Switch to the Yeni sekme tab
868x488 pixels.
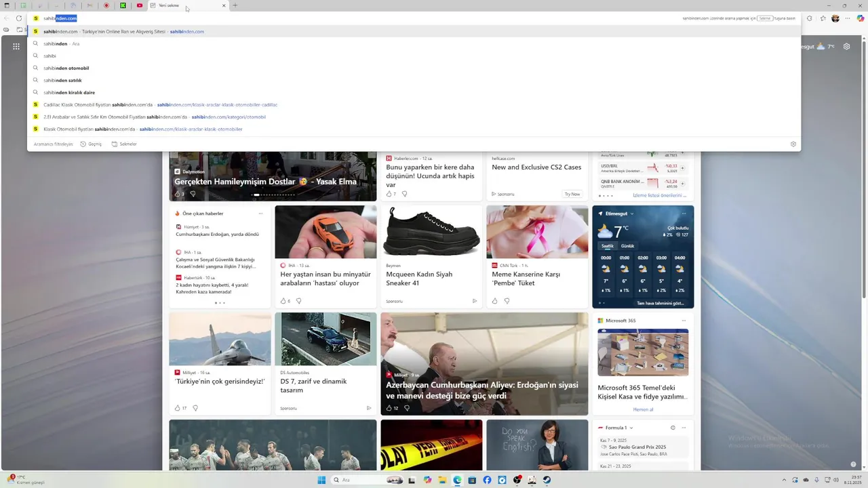(x=183, y=5)
